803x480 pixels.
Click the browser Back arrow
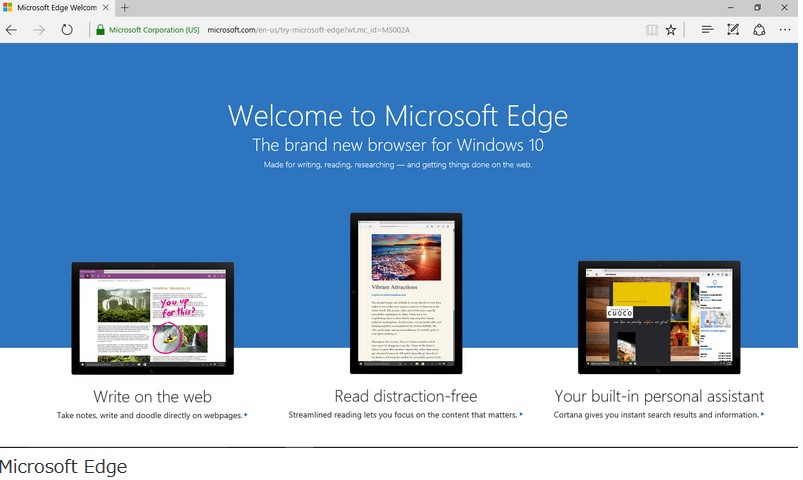click(12, 30)
